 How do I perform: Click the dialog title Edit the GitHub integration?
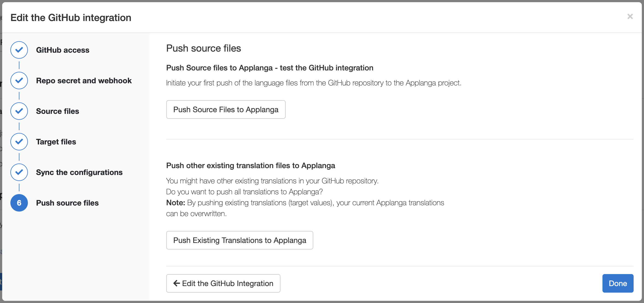click(x=71, y=18)
